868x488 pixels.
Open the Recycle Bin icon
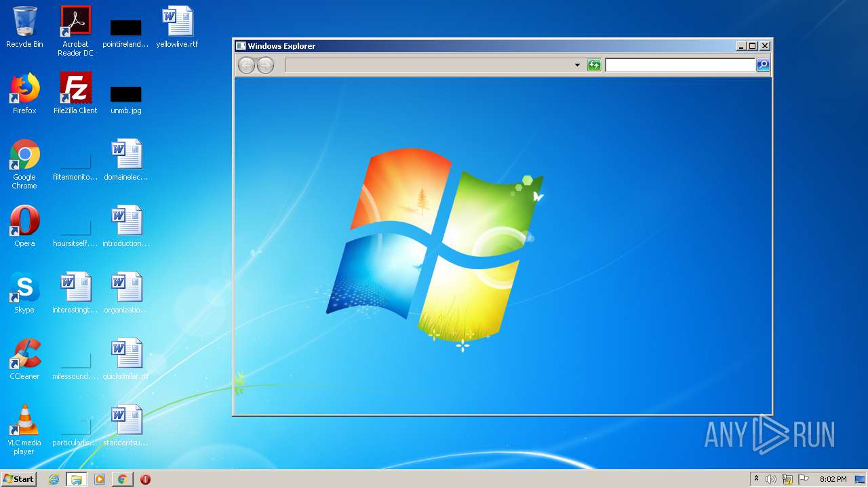point(24,27)
